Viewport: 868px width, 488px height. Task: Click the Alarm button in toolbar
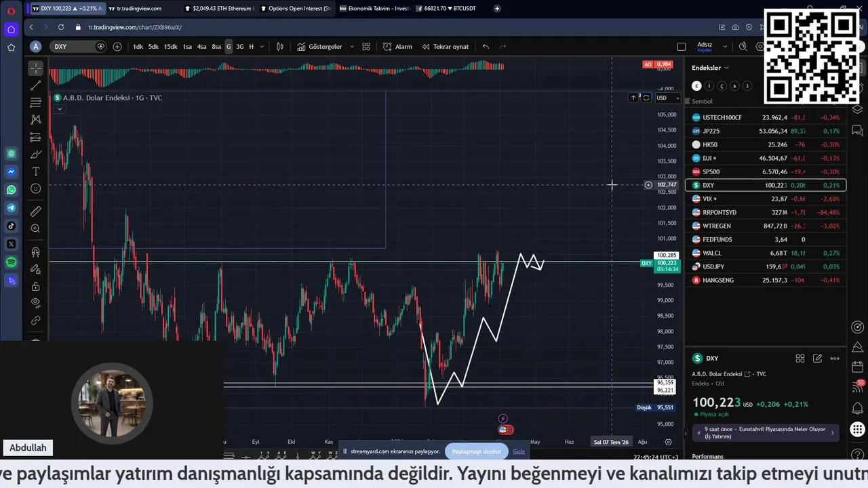[397, 47]
